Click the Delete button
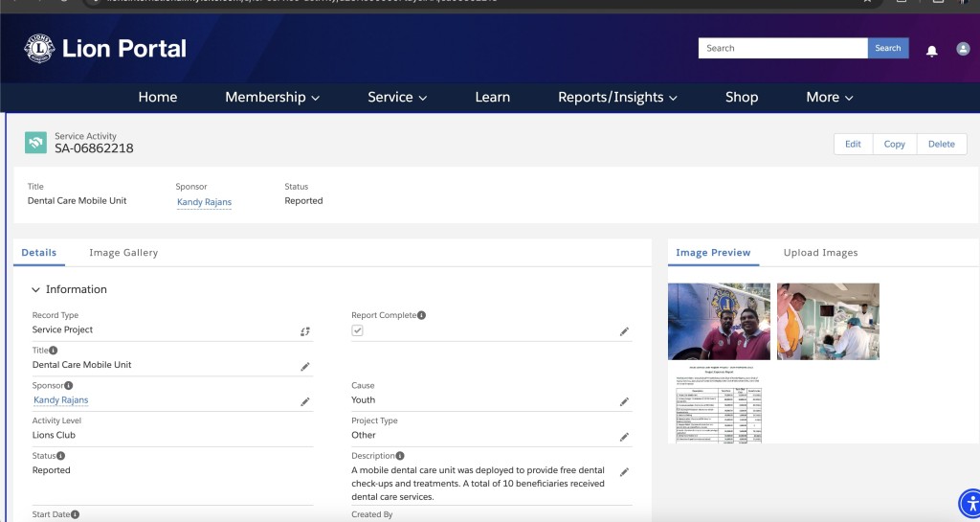Screen dimensions: 980x522 pos(942,144)
